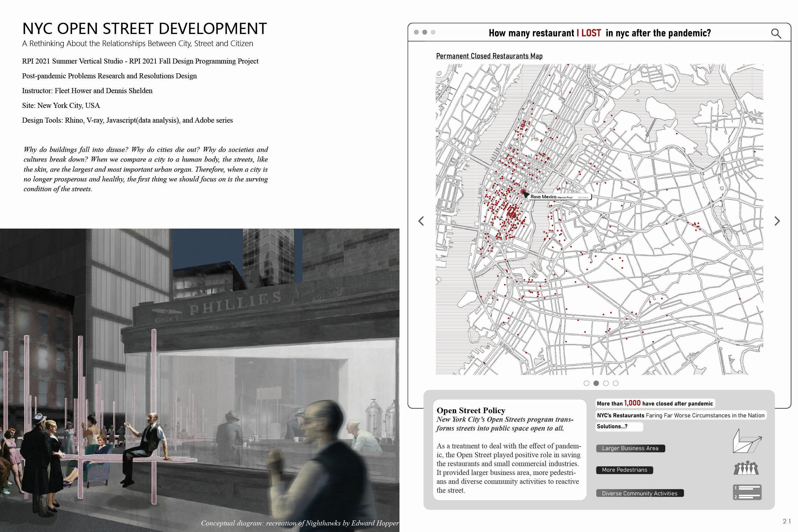Screen dimensions: 798x532
Task: Select the first carousel page dot
Action: 586,383
